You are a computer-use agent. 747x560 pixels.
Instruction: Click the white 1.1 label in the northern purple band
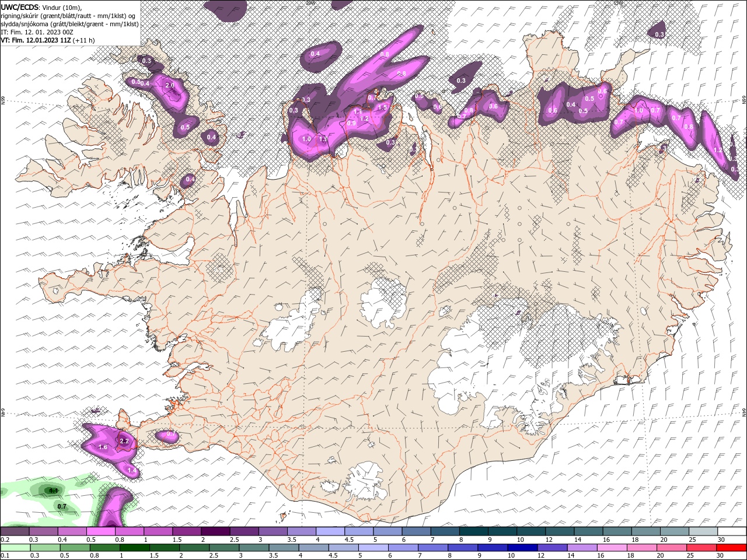pos(358,111)
